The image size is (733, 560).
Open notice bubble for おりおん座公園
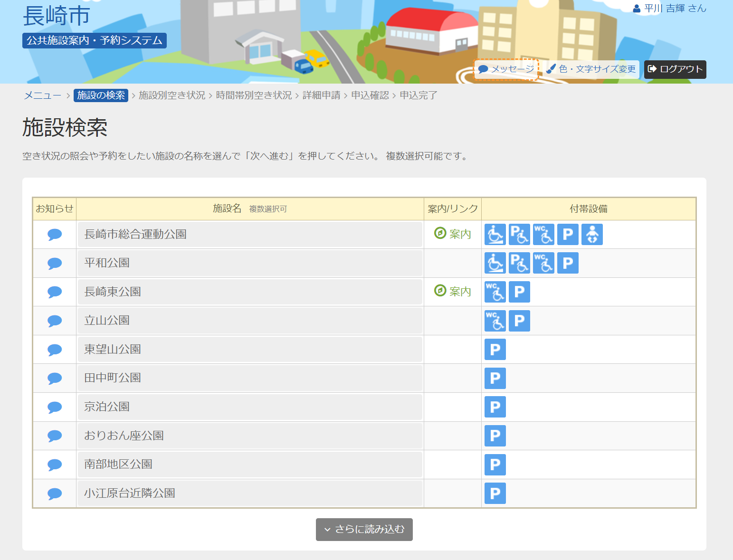(55, 436)
